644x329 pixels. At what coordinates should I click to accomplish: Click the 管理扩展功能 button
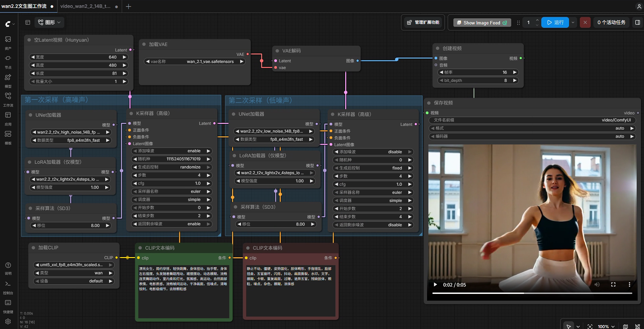click(423, 22)
